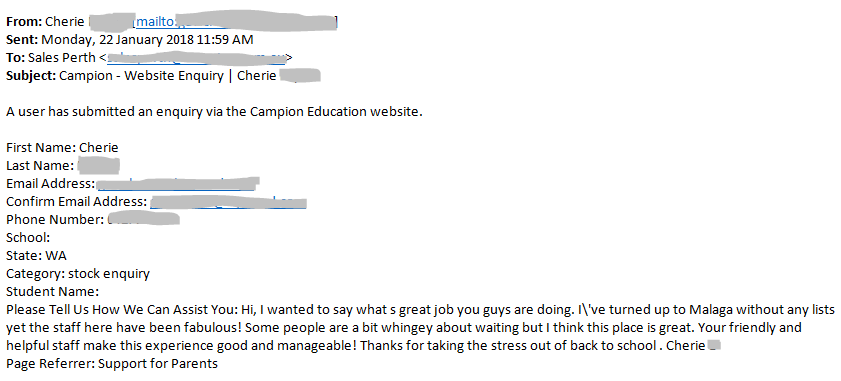The width and height of the screenshot is (841, 381).
Task: Click the Page Referrer: Support for Parents line
Action: tap(112, 364)
